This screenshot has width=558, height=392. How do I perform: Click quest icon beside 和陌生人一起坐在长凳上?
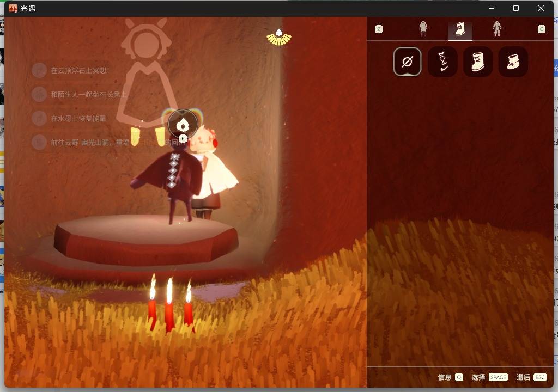point(39,94)
